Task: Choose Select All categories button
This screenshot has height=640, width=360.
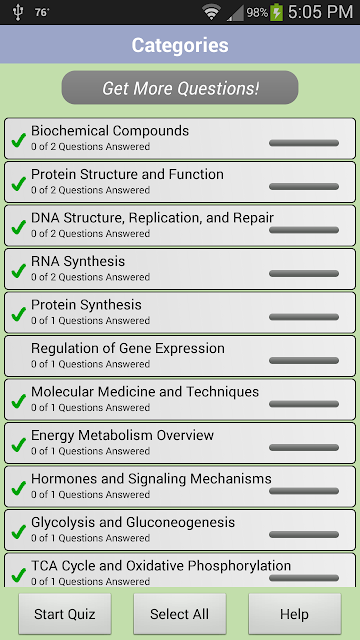Action: 180,614
